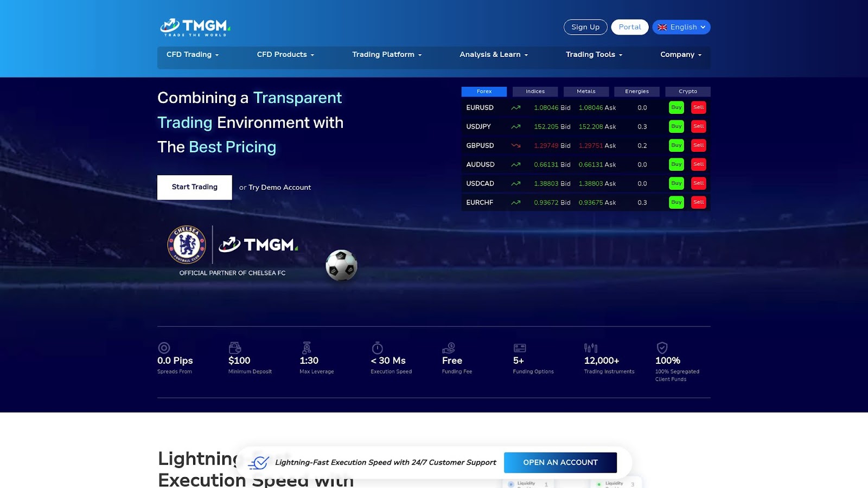Buy USDCAD

click(676, 183)
